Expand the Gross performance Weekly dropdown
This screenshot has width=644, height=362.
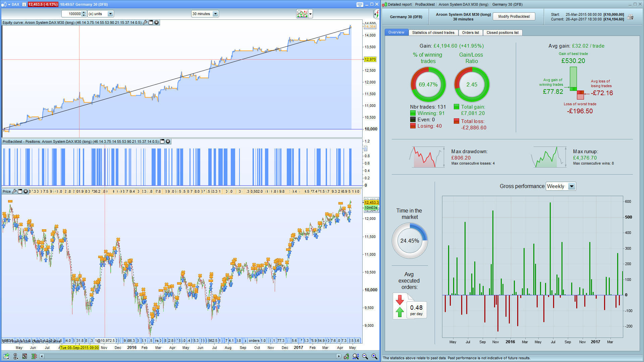click(x=572, y=186)
